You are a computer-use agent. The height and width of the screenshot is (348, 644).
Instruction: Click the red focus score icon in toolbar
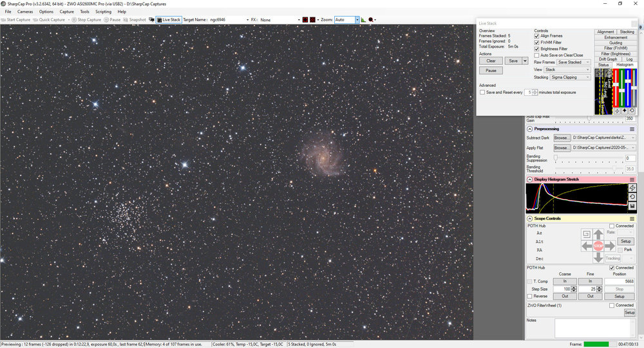(x=372, y=20)
